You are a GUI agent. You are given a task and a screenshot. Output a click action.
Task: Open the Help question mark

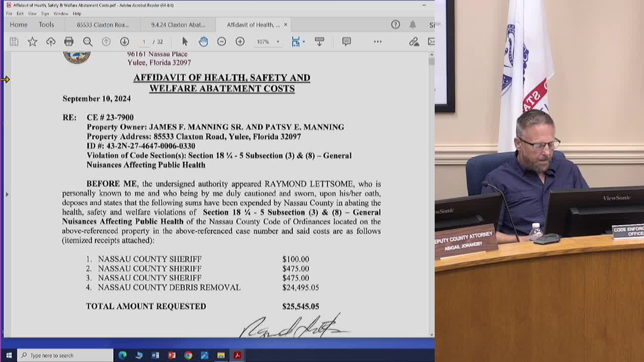395,24
